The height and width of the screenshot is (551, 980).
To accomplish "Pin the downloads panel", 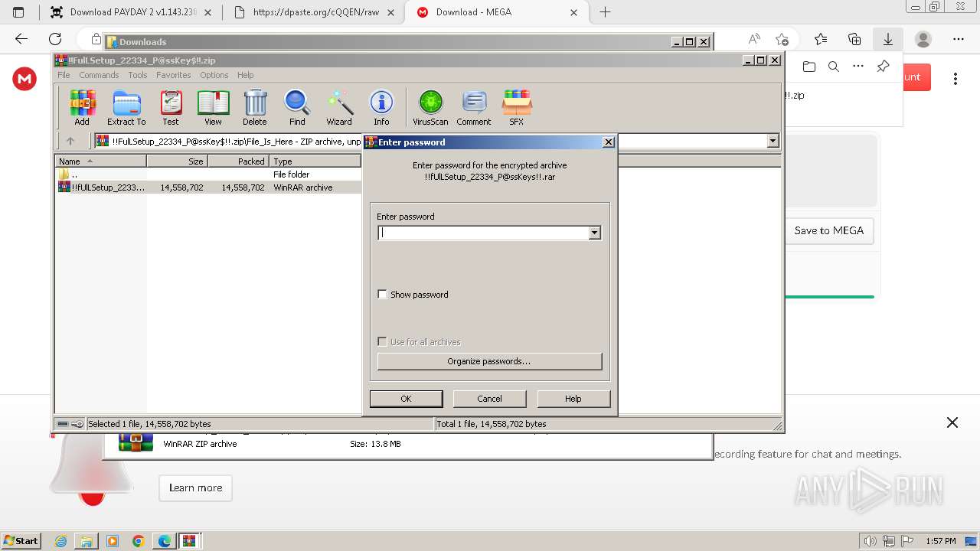I will click(x=883, y=67).
